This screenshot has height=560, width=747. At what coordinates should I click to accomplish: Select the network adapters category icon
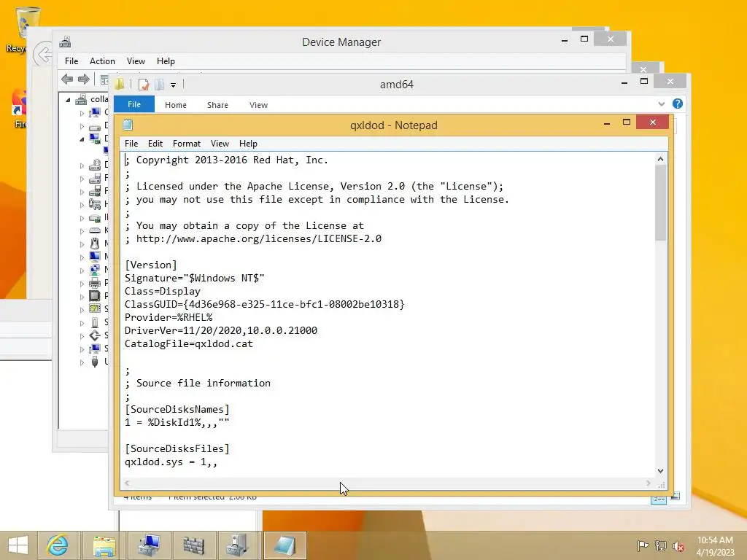[95, 270]
